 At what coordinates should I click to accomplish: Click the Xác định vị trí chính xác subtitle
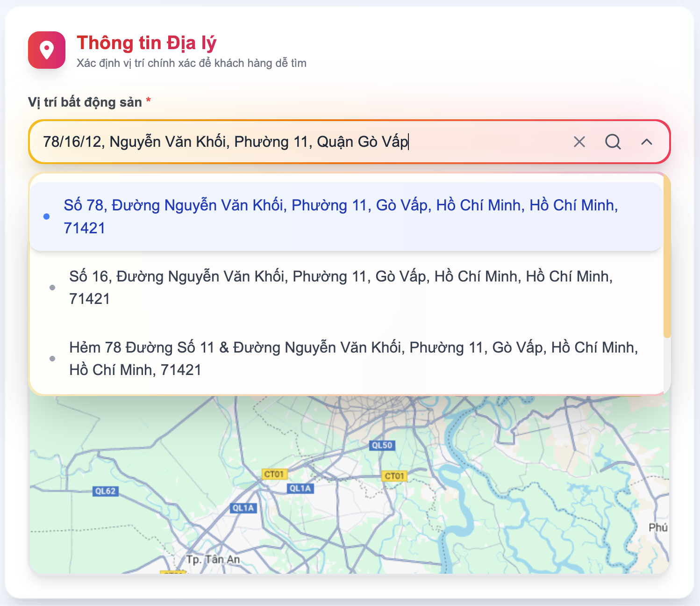(192, 63)
